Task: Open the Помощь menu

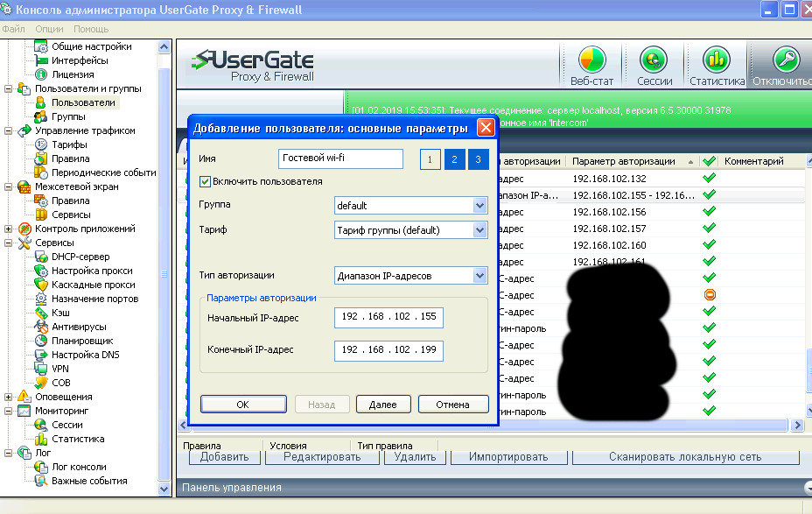Action: pyautogui.click(x=91, y=29)
